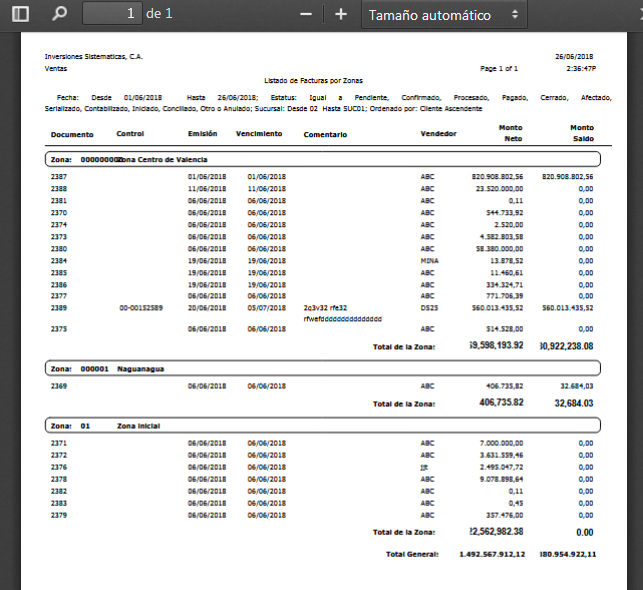Click the zoom in plus button
Image resolution: width=643 pixels, height=590 pixels.
(x=341, y=14)
